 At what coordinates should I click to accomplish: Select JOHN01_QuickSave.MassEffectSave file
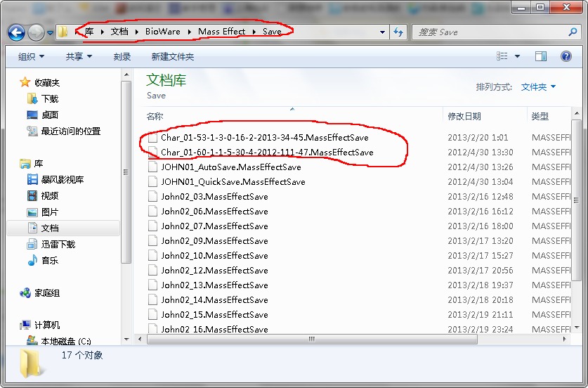tap(233, 182)
